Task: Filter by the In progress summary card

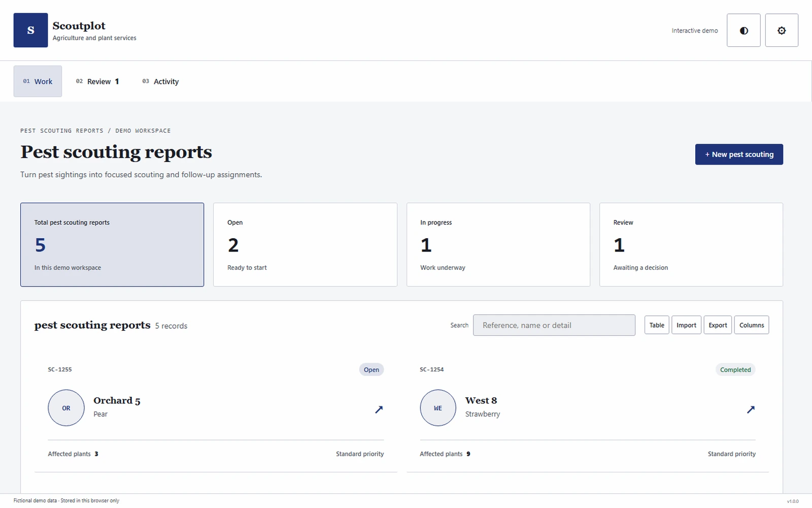Action: click(498, 245)
